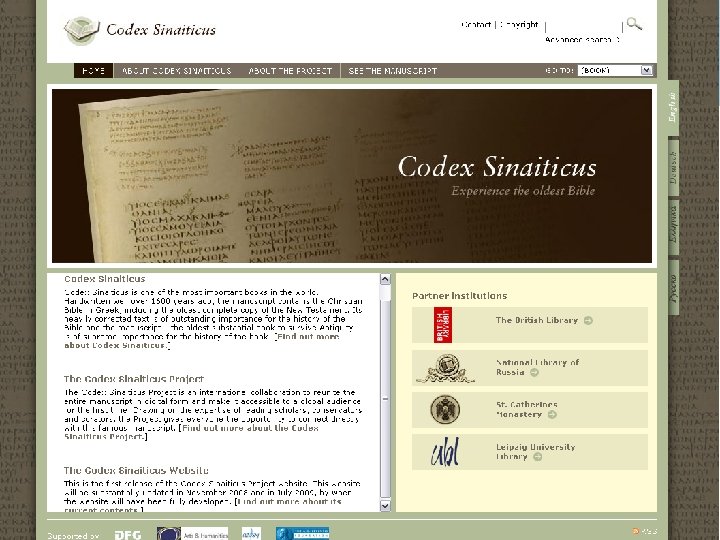The width and height of the screenshot is (720, 540).
Task: Select the Home menu item
Action: [x=93, y=71]
